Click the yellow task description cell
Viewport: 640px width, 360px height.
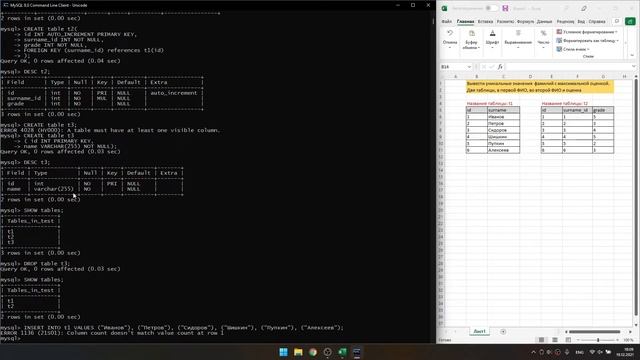coord(540,87)
